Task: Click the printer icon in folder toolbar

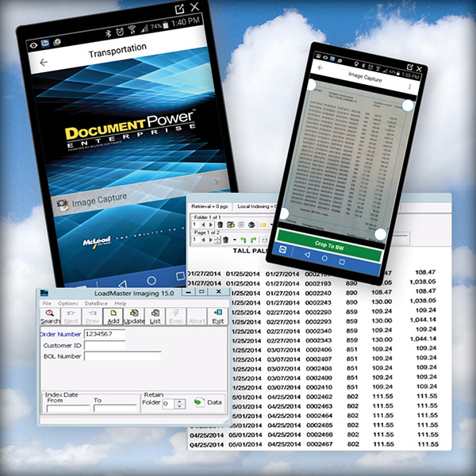Action: click(251, 225)
